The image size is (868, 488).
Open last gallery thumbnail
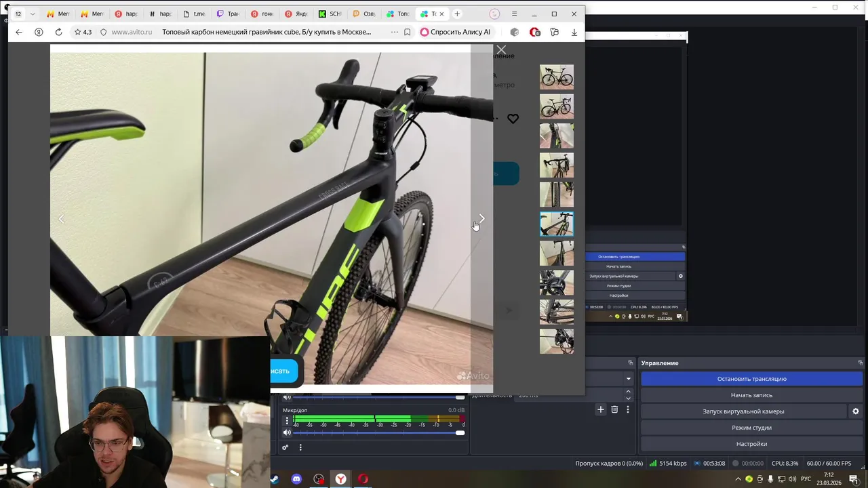click(557, 341)
